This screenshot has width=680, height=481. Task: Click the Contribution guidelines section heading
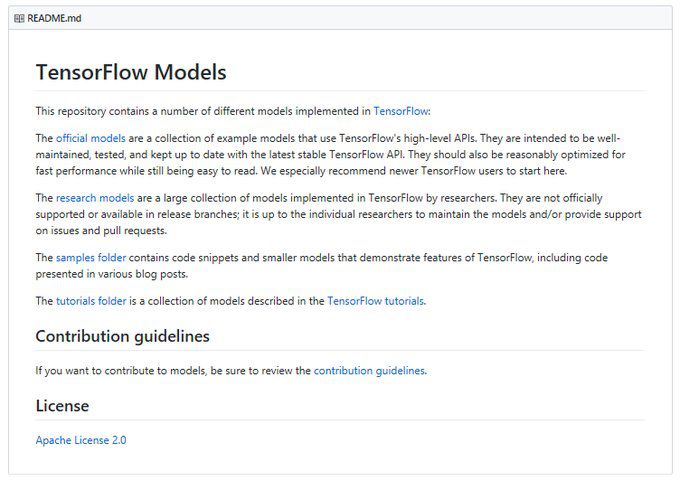122,336
